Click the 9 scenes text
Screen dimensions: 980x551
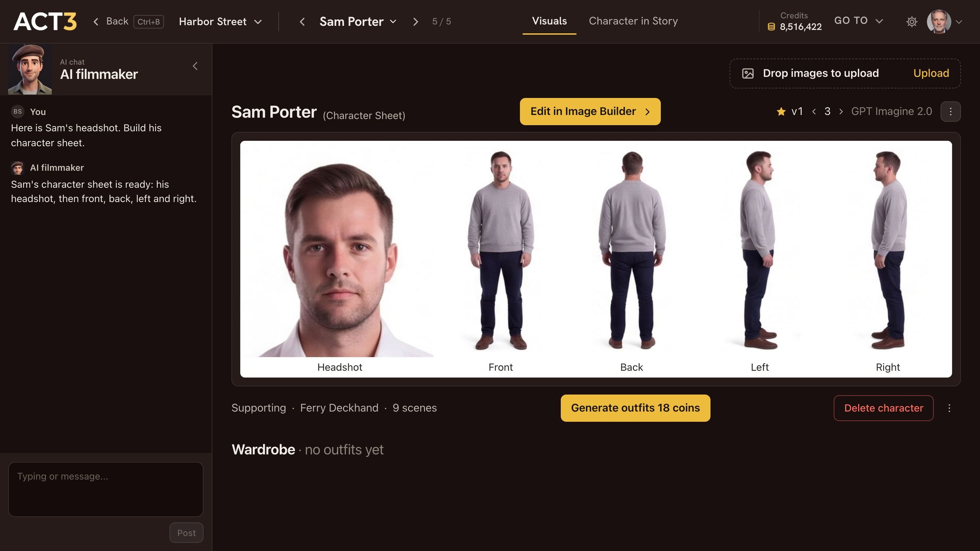[414, 408]
